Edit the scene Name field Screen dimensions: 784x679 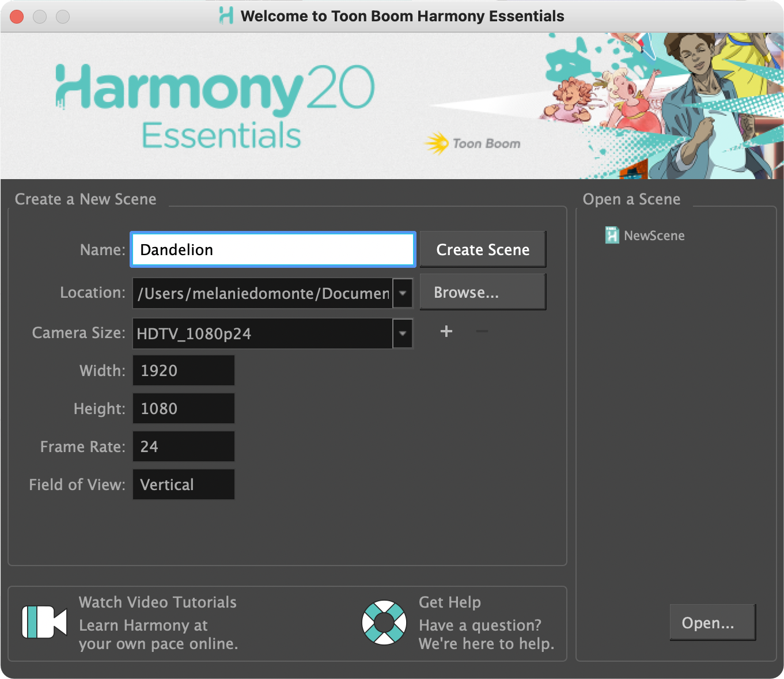click(x=272, y=249)
